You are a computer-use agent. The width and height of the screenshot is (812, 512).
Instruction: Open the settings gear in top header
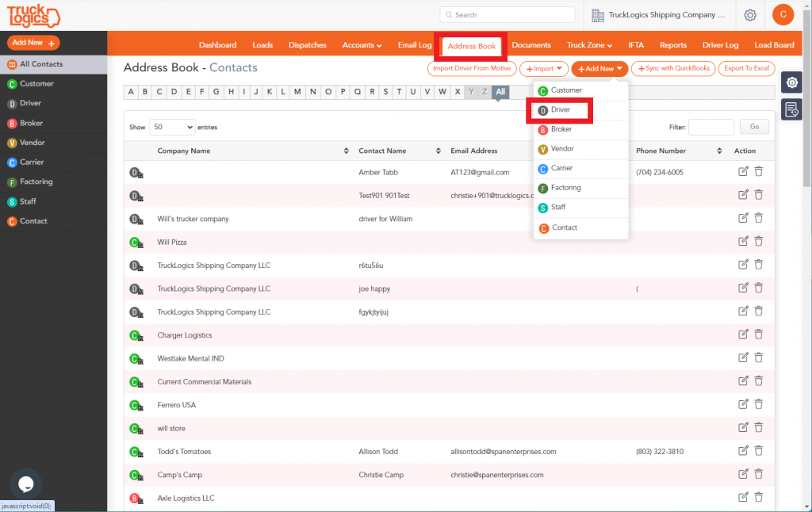[750, 15]
